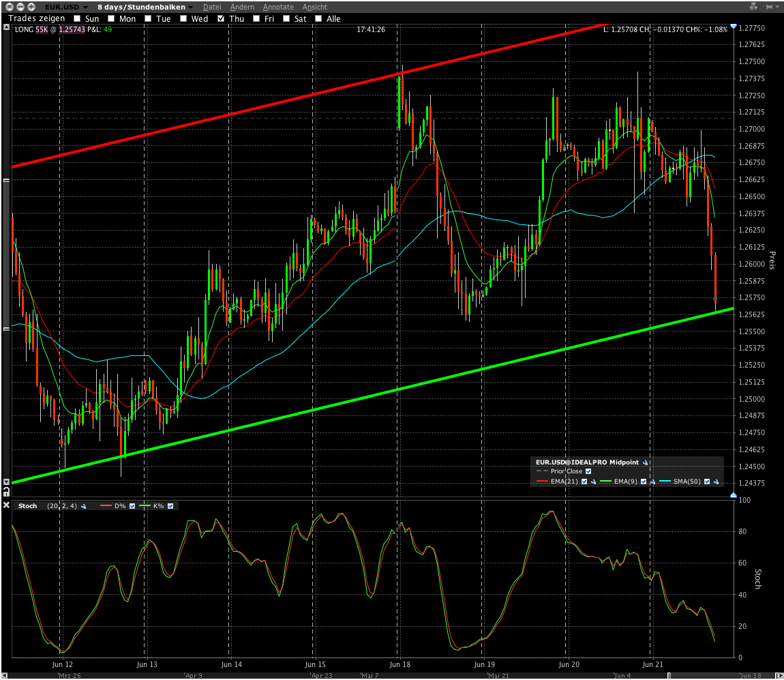This screenshot has width=784, height=680.
Task: Enable the Sun trades checkbox
Action: [78, 18]
